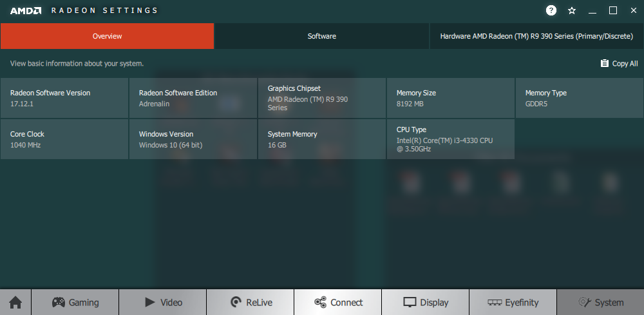Click the 'RADEON SETTINGS' title text
Screen dimensions: 644x315
(104, 11)
